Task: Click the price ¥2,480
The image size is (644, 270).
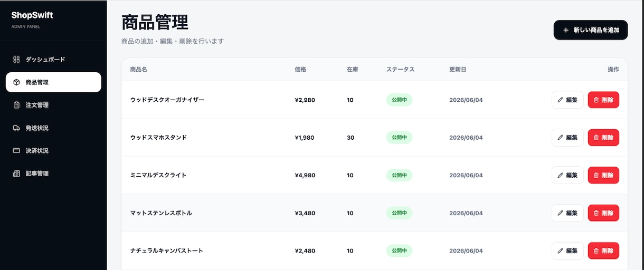Action: [305, 250]
